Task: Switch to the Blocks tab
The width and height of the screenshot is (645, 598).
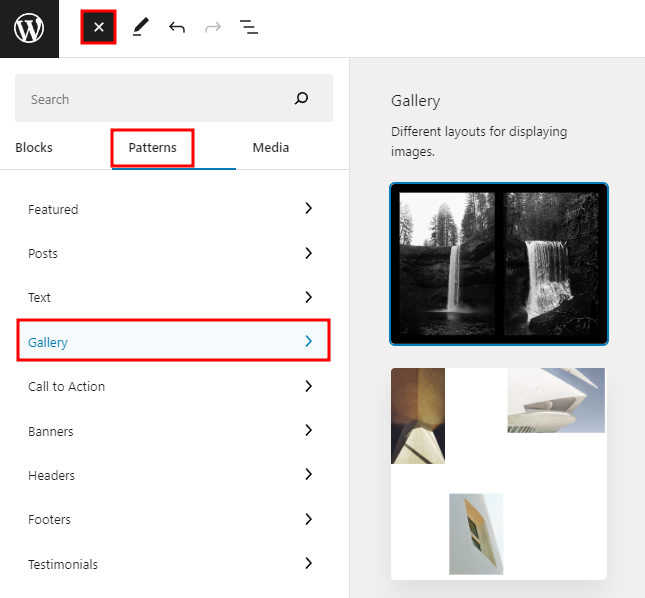Action: point(34,148)
